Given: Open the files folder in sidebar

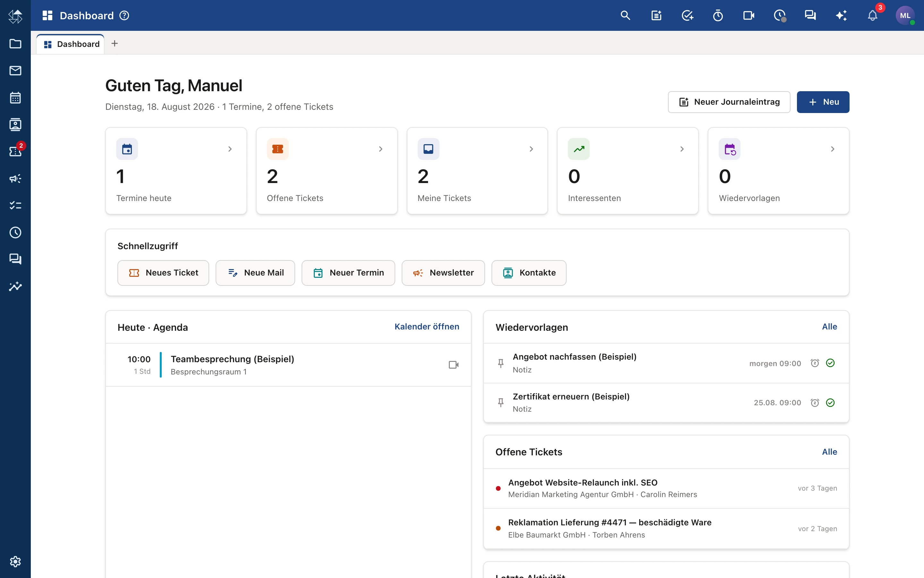Looking at the screenshot, I should click(x=15, y=44).
